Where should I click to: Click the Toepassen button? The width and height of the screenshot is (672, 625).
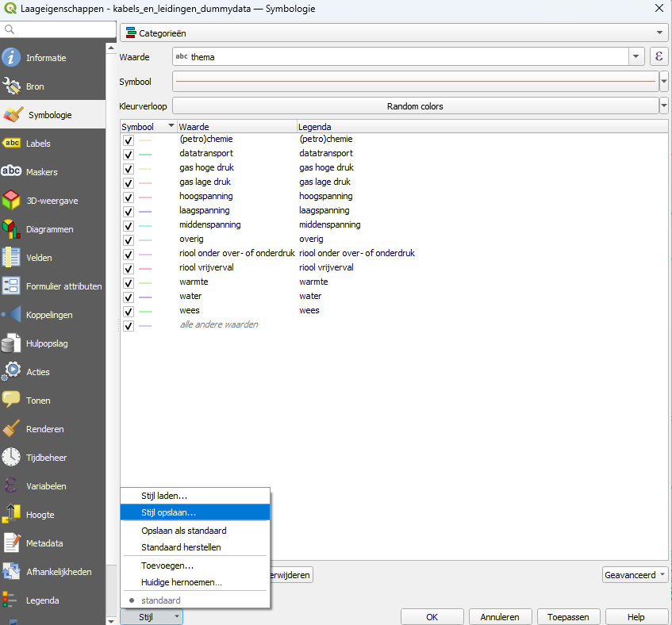click(x=568, y=617)
